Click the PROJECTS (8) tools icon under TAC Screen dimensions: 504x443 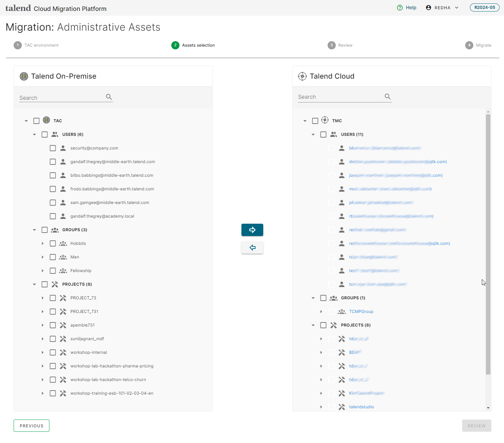click(x=55, y=284)
